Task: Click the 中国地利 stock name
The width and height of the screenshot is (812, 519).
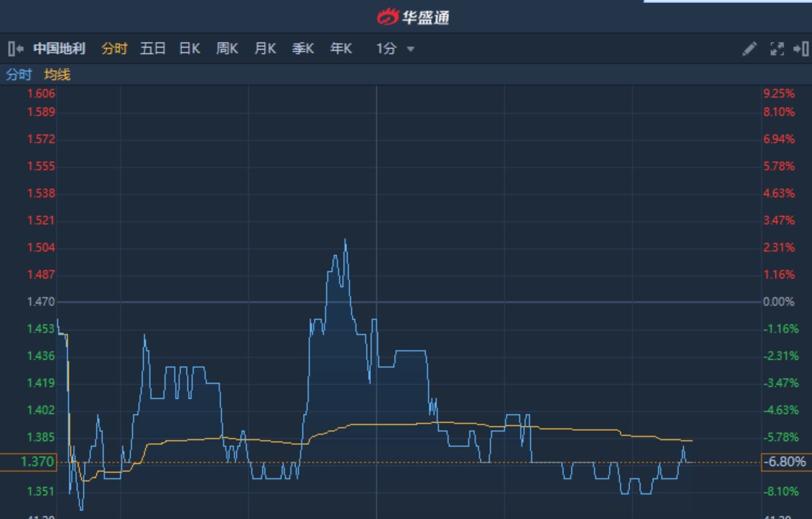Action: [54, 48]
